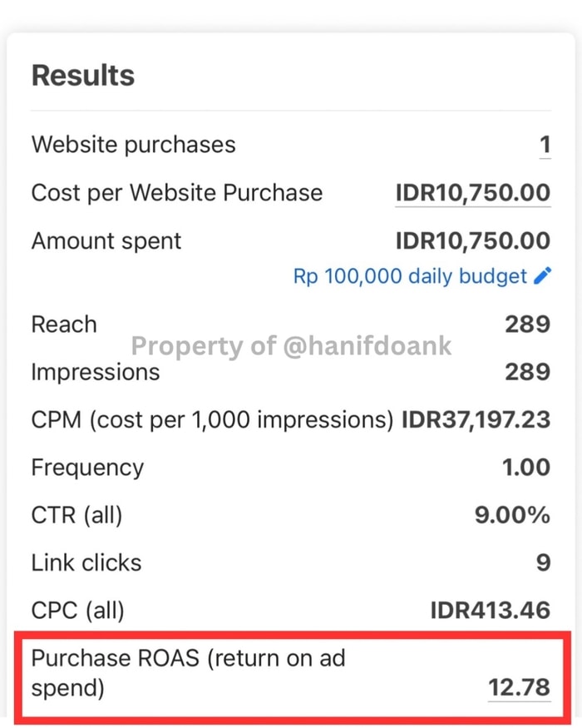Select the CTR (all) value 9.00%
Screen dimensions: 582x728
[512, 515]
